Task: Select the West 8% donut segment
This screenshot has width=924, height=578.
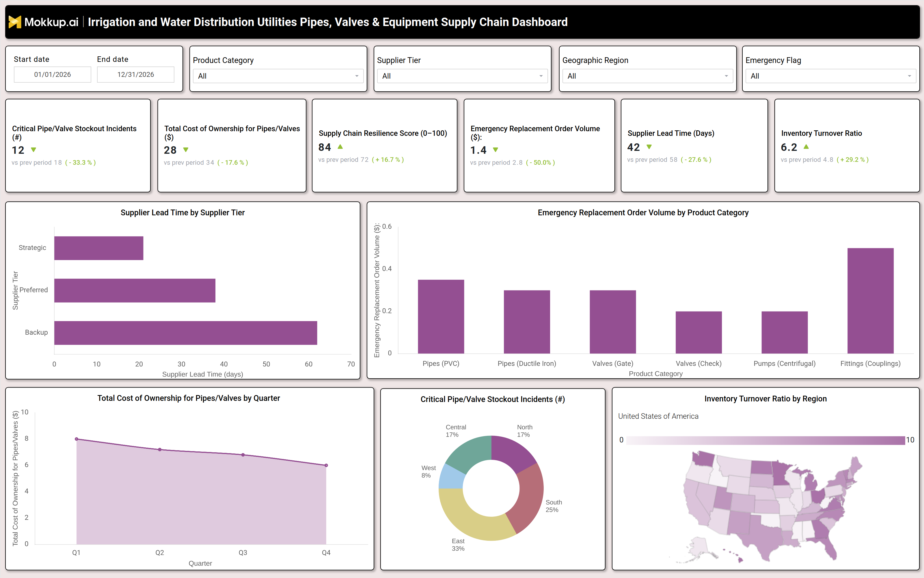Action: pos(451,478)
